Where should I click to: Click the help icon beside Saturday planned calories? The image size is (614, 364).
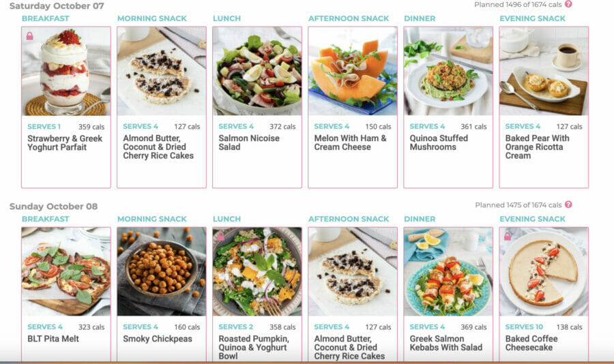pos(568,4)
